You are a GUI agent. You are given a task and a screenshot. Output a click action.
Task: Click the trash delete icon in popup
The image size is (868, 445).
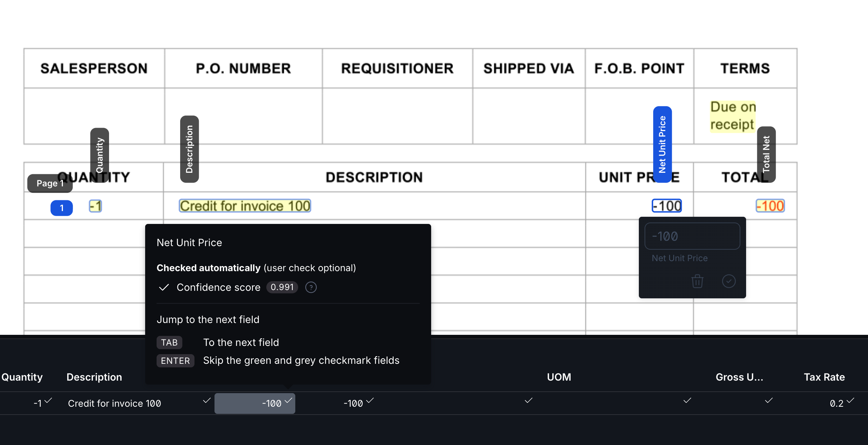[697, 281]
